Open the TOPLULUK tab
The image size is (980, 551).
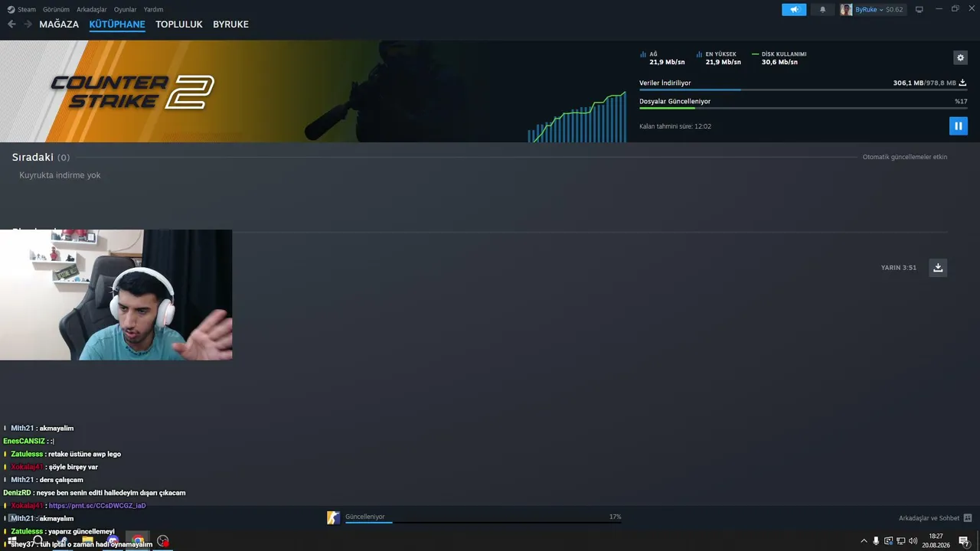tap(179, 24)
